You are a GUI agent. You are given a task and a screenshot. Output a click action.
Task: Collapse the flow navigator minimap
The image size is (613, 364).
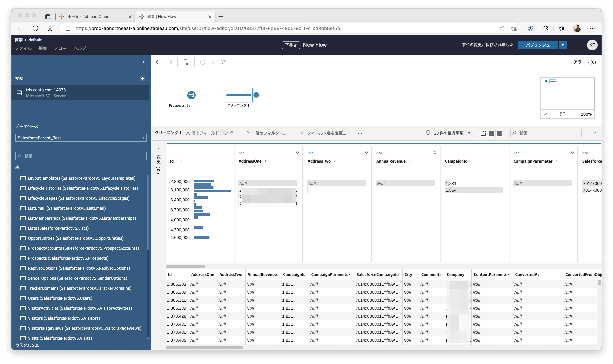click(x=545, y=114)
